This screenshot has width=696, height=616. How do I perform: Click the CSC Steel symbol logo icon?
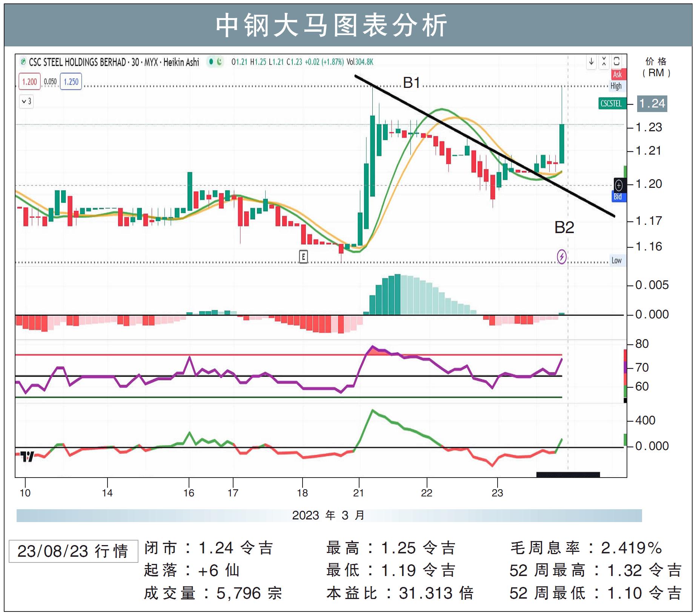(23, 62)
